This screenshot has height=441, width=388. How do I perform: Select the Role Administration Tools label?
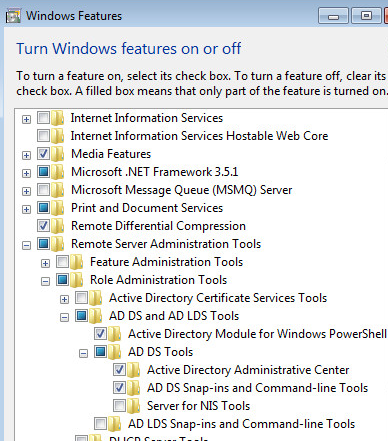pyautogui.click(x=158, y=280)
